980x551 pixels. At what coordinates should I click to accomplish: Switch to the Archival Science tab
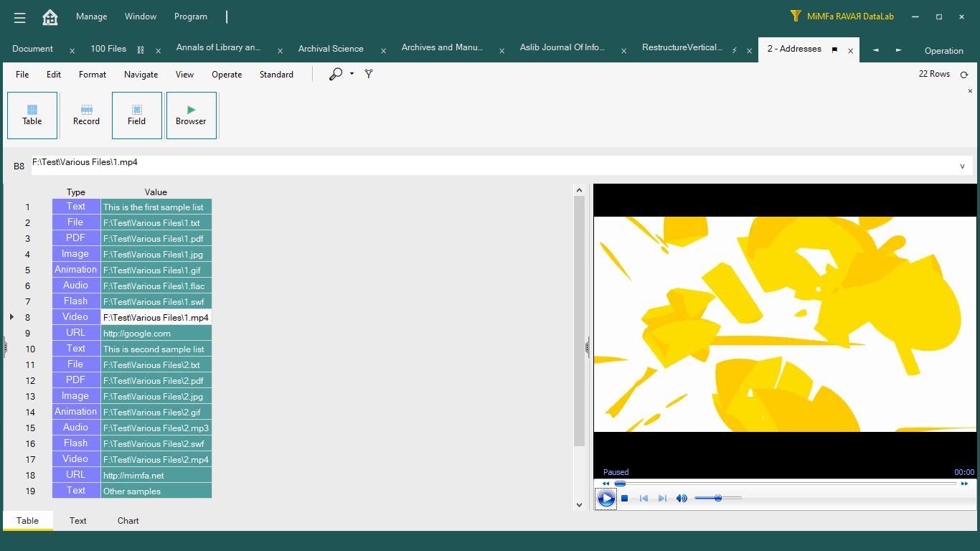[x=331, y=49]
